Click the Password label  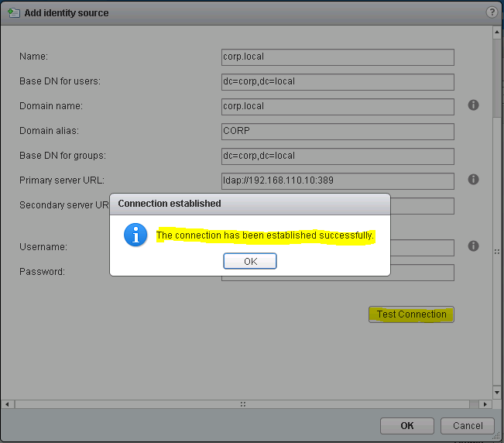(42, 272)
